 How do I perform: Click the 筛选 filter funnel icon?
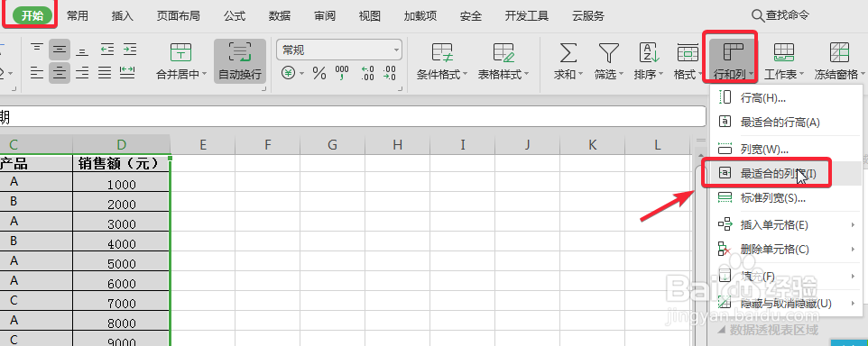pos(608,52)
